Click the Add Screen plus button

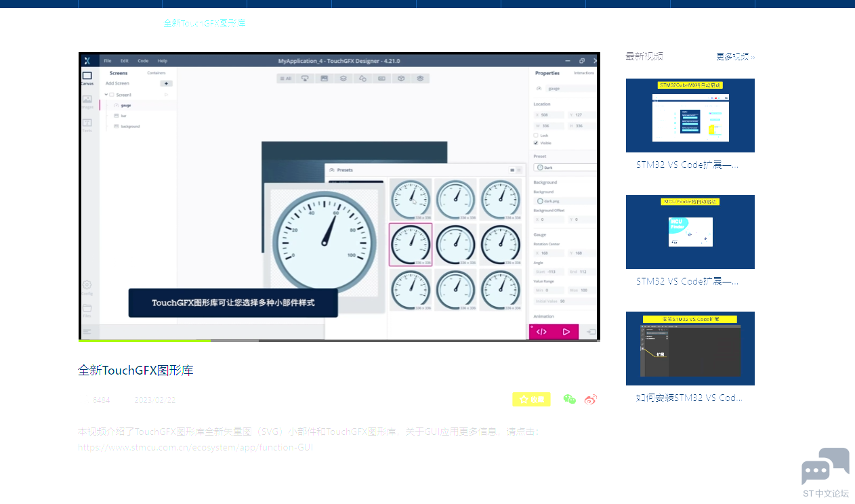click(x=166, y=83)
